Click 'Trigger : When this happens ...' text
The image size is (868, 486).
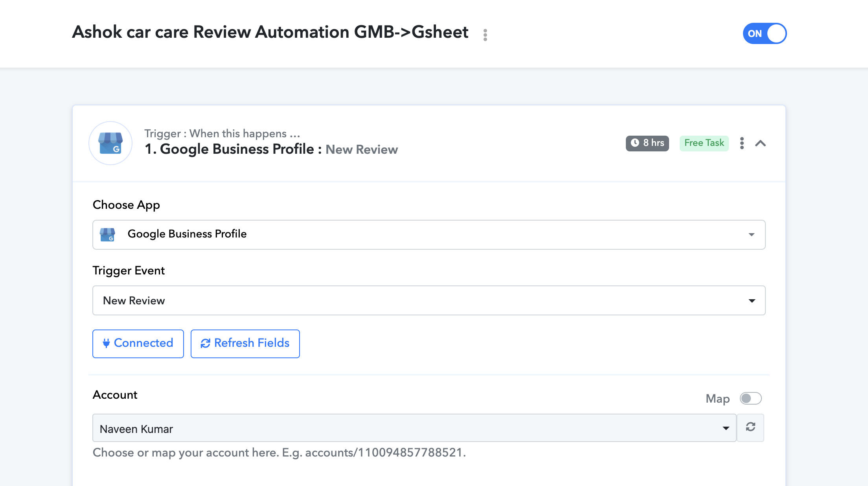[x=222, y=134]
